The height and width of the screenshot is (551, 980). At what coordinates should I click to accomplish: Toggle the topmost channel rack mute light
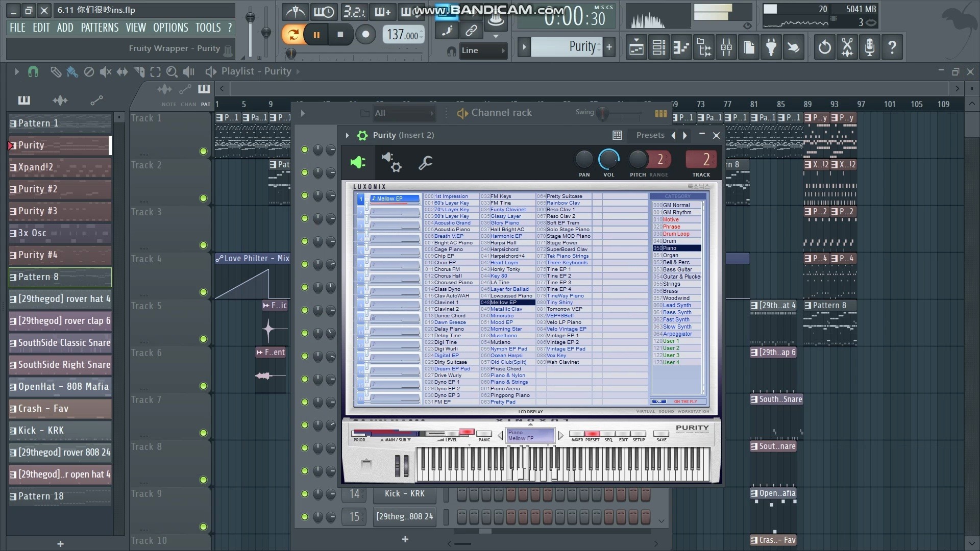(x=305, y=149)
